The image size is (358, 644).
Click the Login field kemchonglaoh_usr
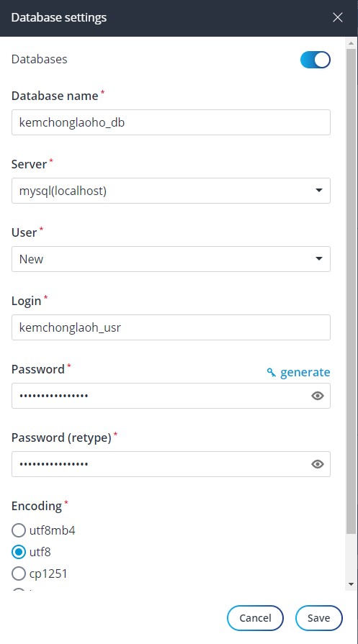coord(171,327)
